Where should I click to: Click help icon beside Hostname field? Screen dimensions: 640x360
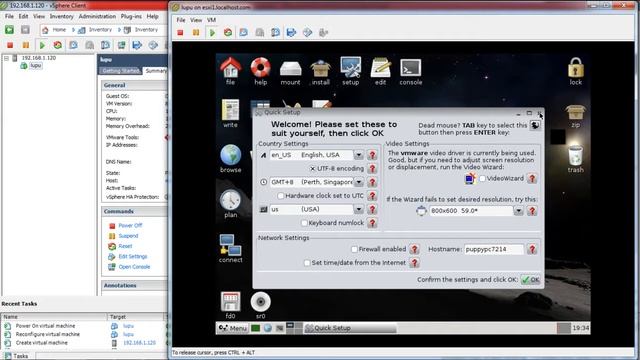pos(532,249)
